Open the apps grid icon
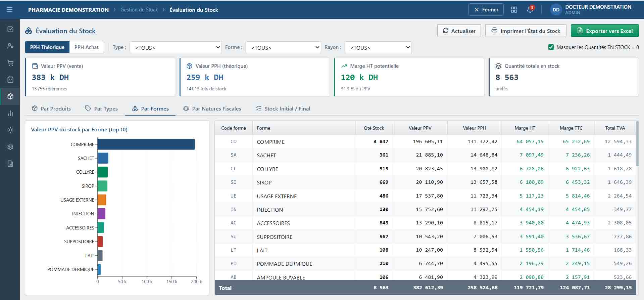644x300 pixels. coord(514,10)
